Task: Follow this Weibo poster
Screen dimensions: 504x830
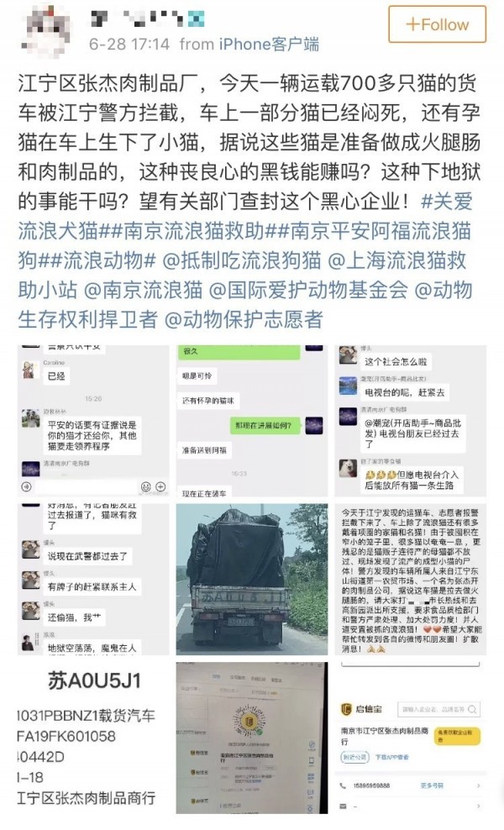Action: pyautogui.click(x=437, y=24)
